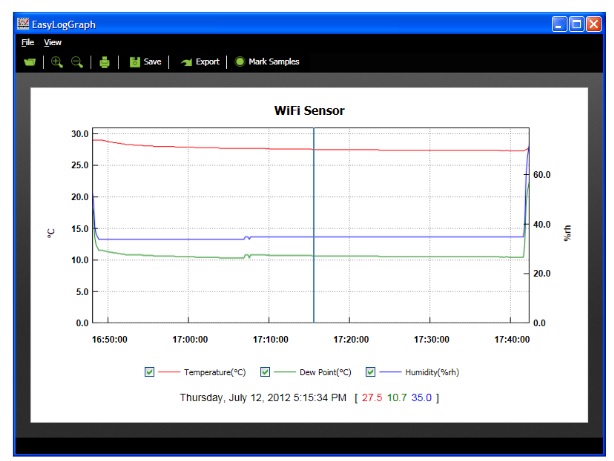The width and height of the screenshot is (614, 461).
Task: Uncheck the Dew Point(°C) series checkbox
Action: click(x=265, y=372)
